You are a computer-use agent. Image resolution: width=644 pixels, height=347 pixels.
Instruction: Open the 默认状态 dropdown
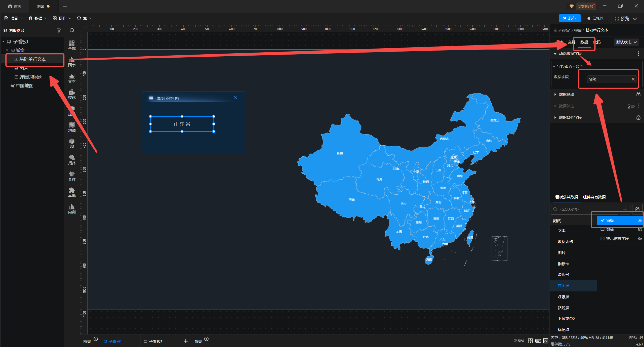coord(626,42)
